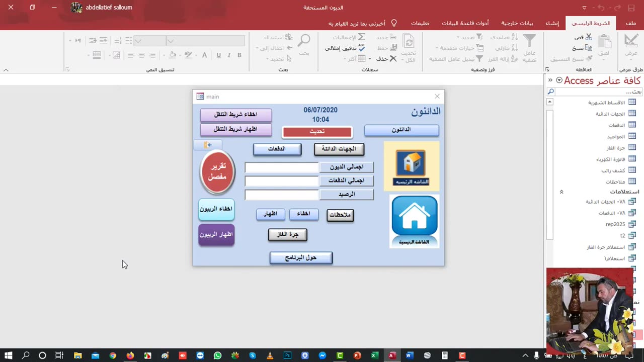The image size is (644, 362).
Task: Collapse the استعلامات queries group
Action: point(561,192)
